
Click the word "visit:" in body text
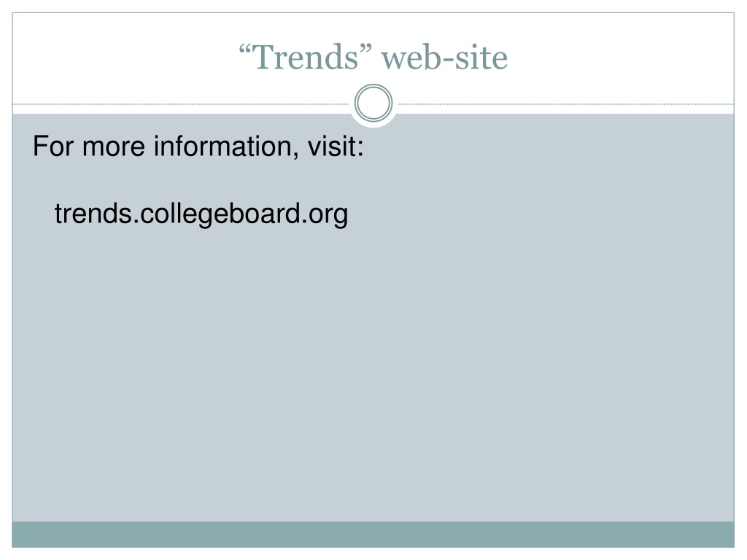coord(336,145)
